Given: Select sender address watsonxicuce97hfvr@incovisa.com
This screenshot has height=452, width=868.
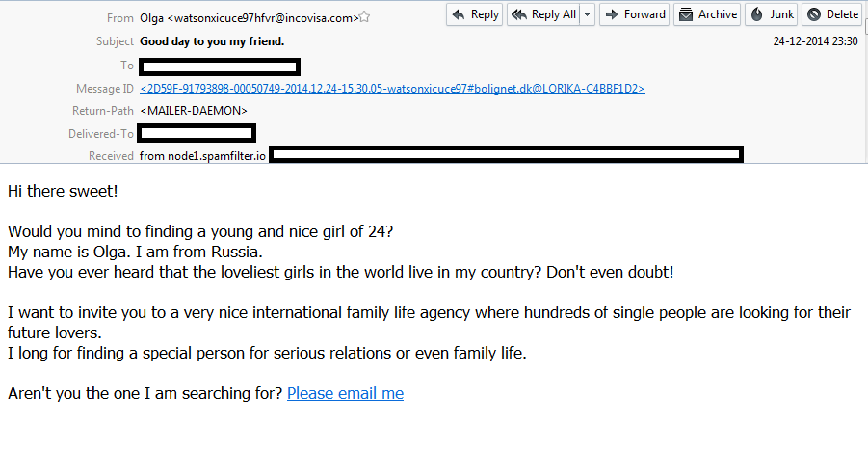Looking at the screenshot, I should (263, 18).
